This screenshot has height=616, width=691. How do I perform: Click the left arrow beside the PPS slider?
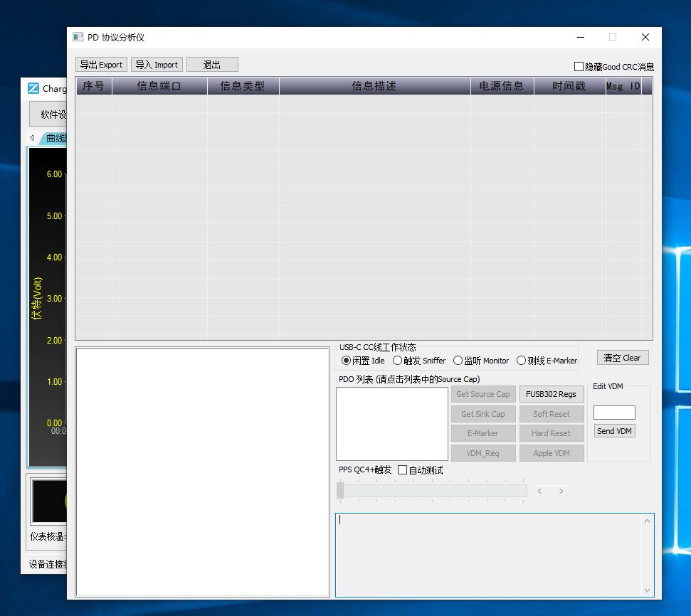point(540,491)
